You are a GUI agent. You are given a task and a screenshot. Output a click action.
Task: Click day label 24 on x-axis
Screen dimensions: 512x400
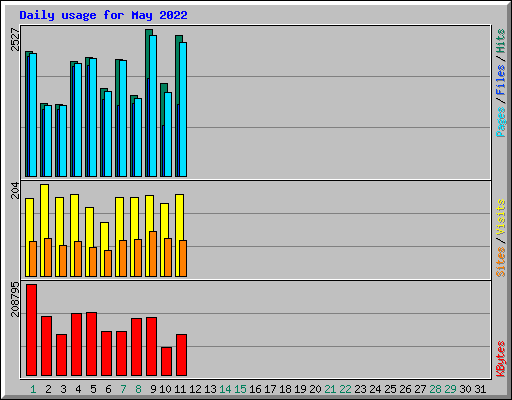(x=375, y=389)
